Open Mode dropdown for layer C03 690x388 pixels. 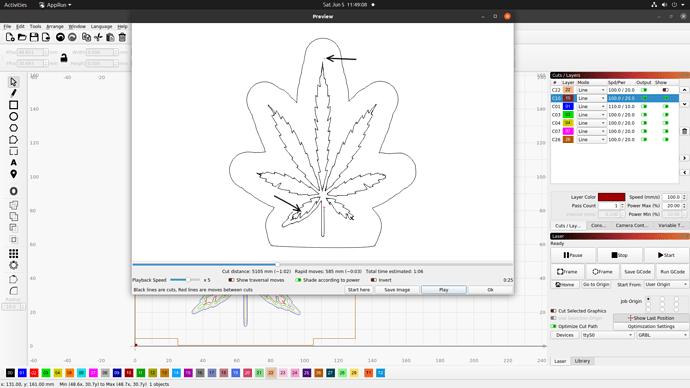click(x=591, y=115)
